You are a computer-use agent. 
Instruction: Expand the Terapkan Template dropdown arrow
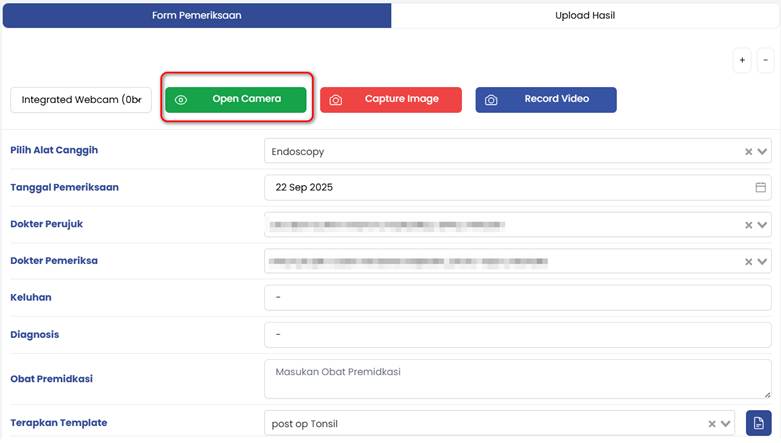(727, 424)
